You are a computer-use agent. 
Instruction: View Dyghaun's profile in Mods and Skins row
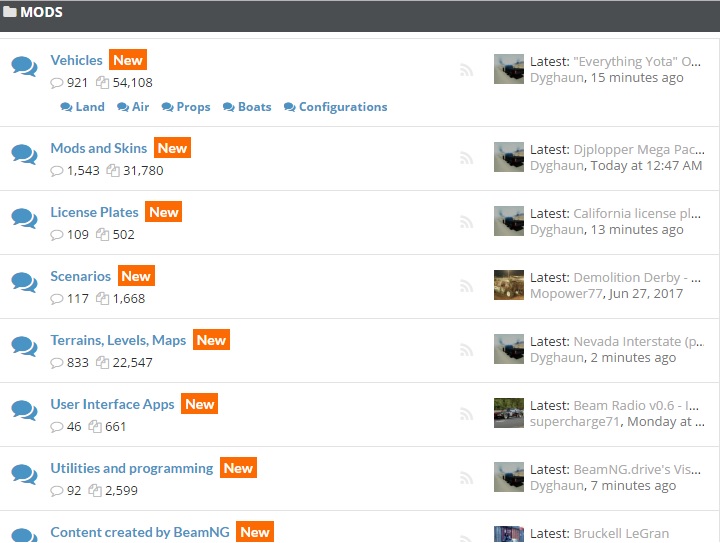[557, 166]
